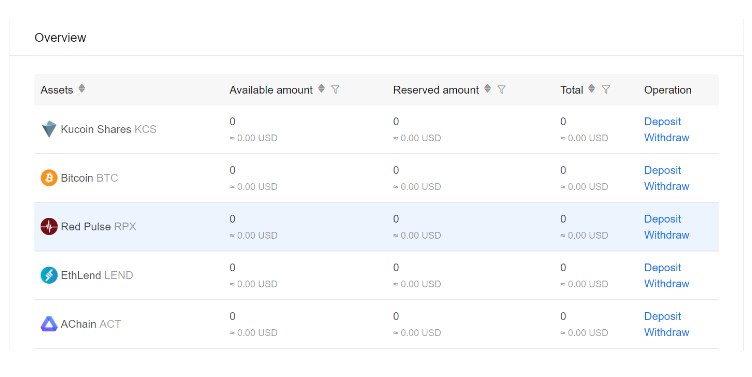Select the EthLend LEND asset name

(x=97, y=275)
